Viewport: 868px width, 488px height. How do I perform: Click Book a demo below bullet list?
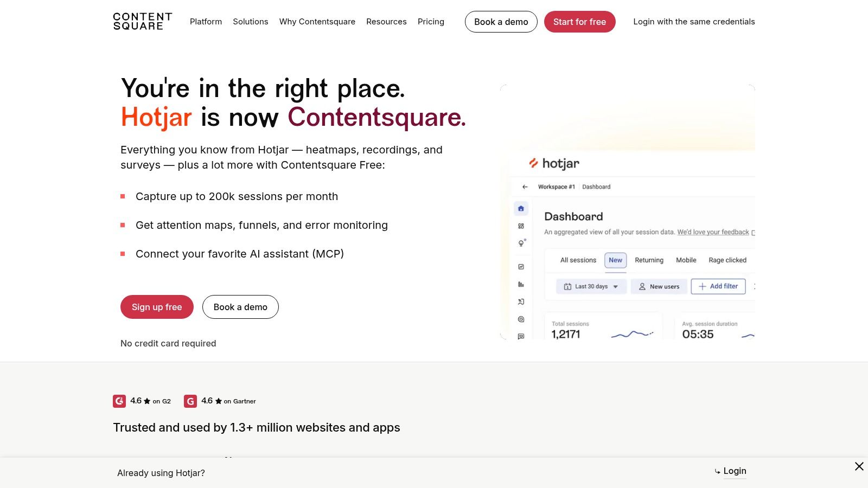240,307
